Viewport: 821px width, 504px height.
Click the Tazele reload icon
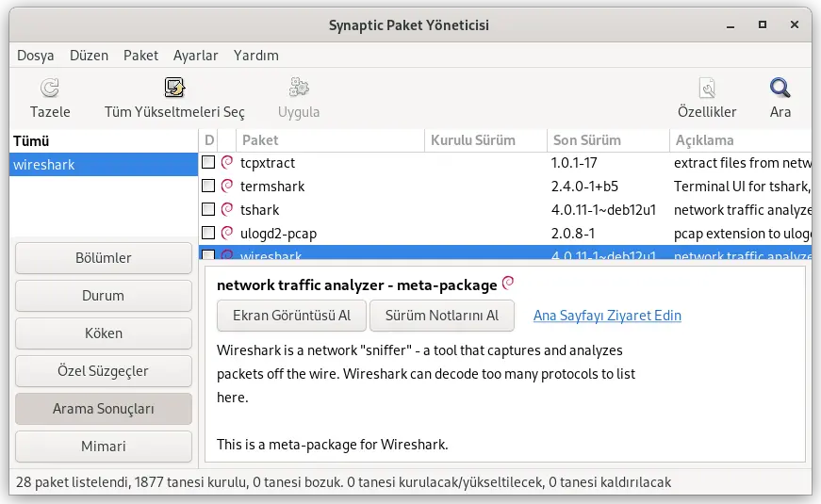tap(50, 88)
